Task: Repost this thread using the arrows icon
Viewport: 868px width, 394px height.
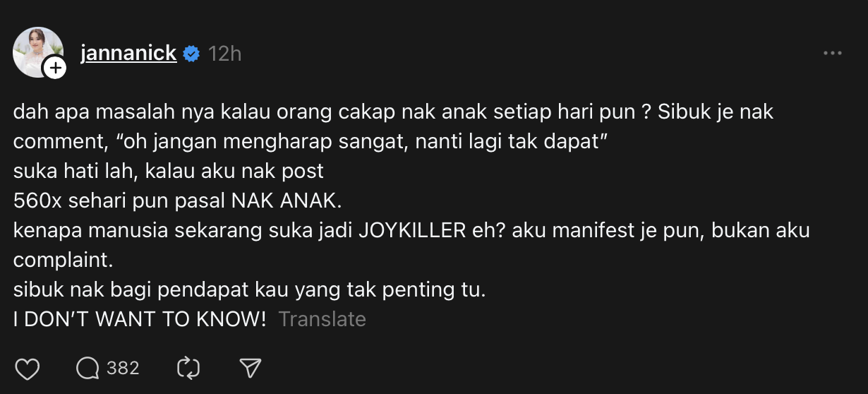Action: pos(188,369)
